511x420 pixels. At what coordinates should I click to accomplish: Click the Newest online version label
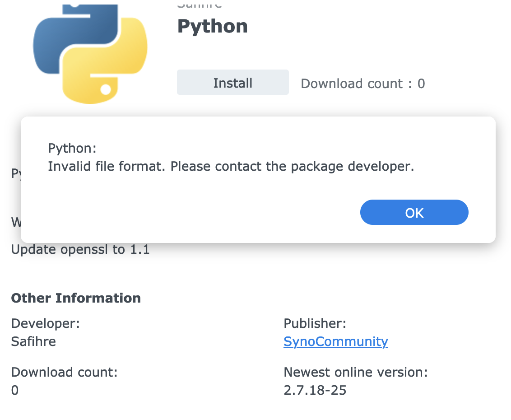point(356,372)
